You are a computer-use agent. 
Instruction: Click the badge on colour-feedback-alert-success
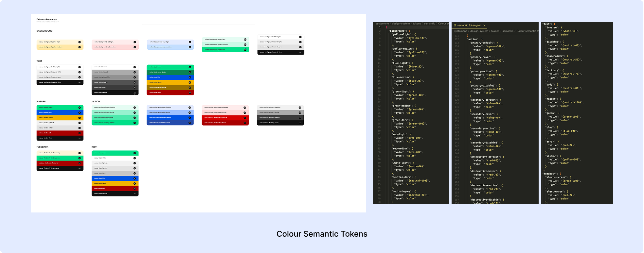[x=80, y=158]
